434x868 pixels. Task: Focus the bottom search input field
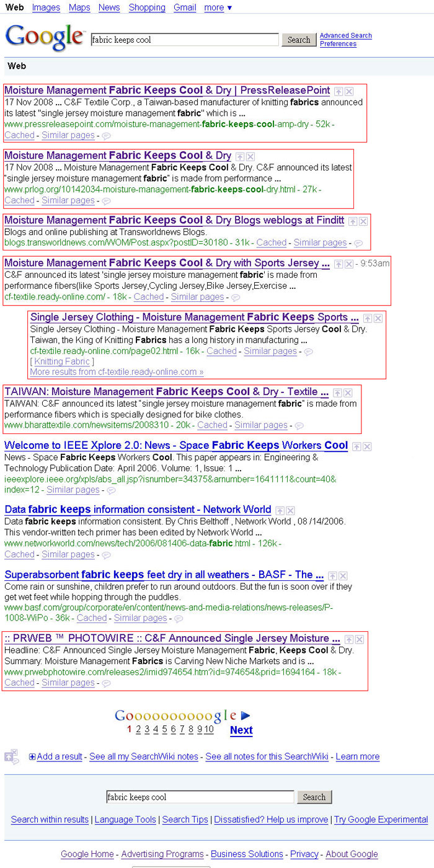tap(200, 797)
